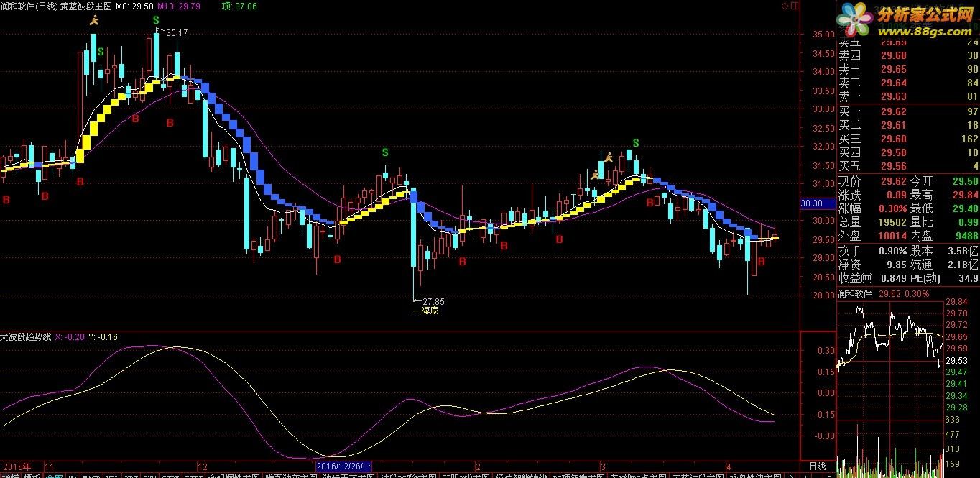The width and height of the screenshot is (980, 478).
Task: Select the 买一 29.62 bid row
Action: [x=908, y=111]
